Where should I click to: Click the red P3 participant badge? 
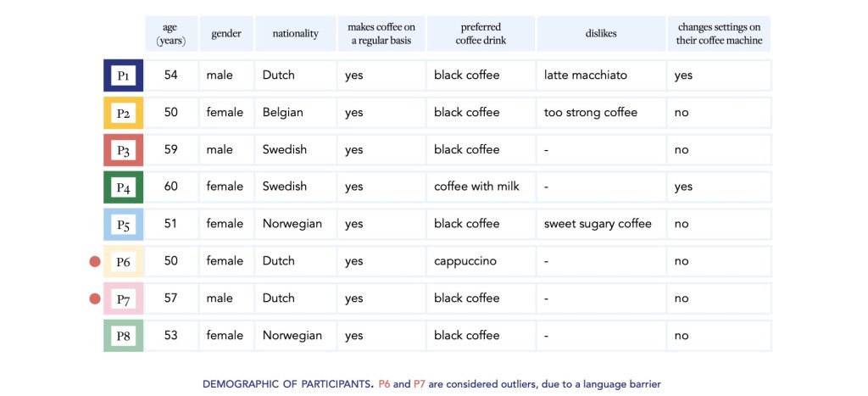123,150
